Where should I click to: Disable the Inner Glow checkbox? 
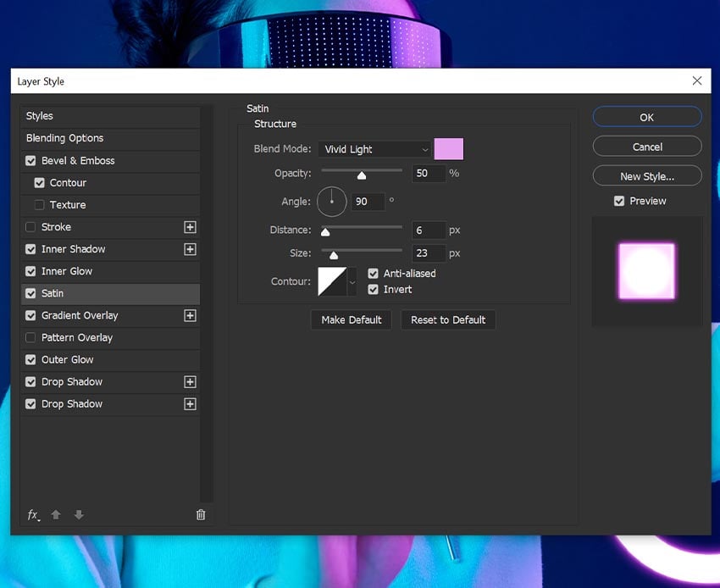point(30,271)
